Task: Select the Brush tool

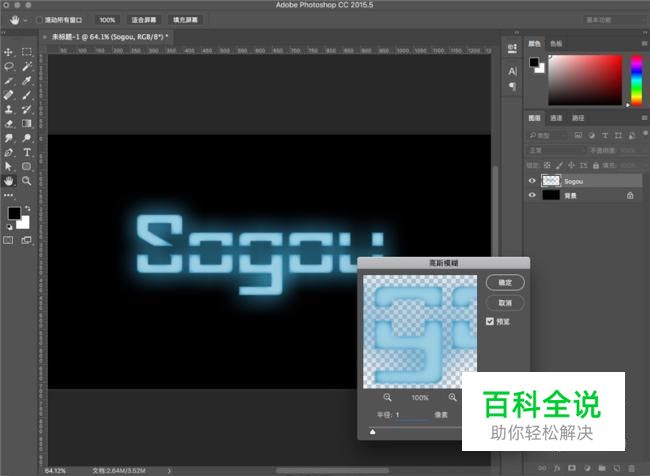Action: (27, 95)
